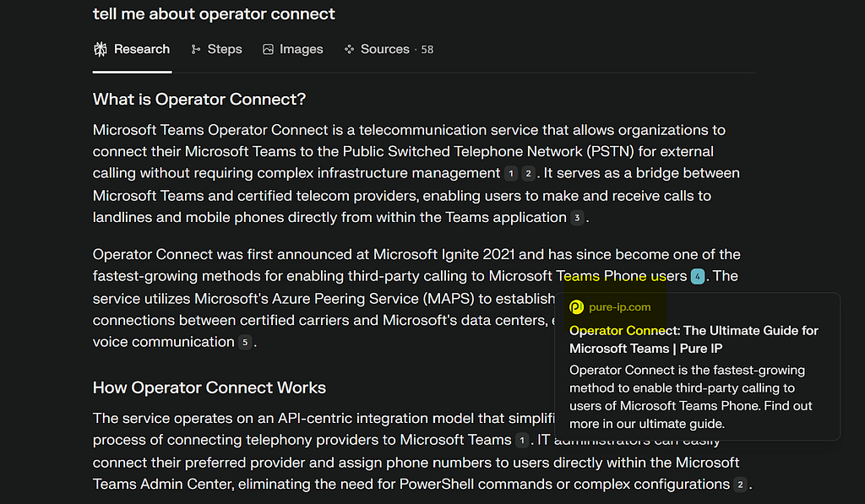View the Sources tab with 58 sources
865x504 pixels.
click(x=389, y=49)
